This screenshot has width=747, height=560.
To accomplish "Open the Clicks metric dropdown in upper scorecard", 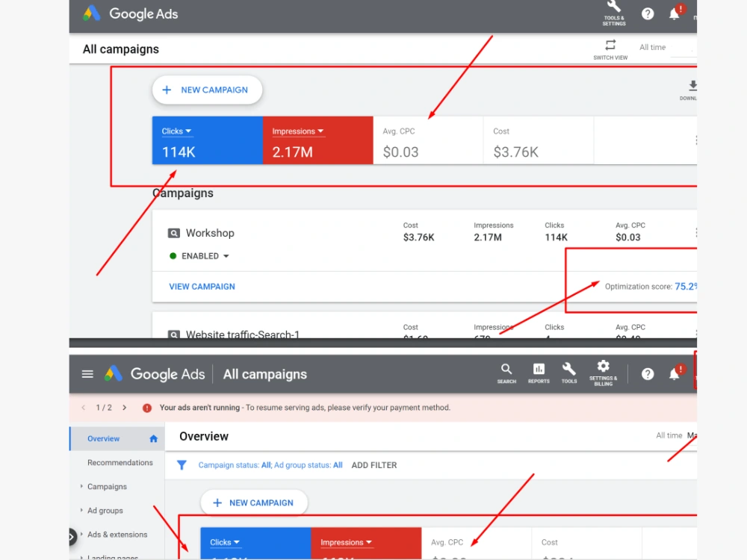I will pyautogui.click(x=176, y=131).
